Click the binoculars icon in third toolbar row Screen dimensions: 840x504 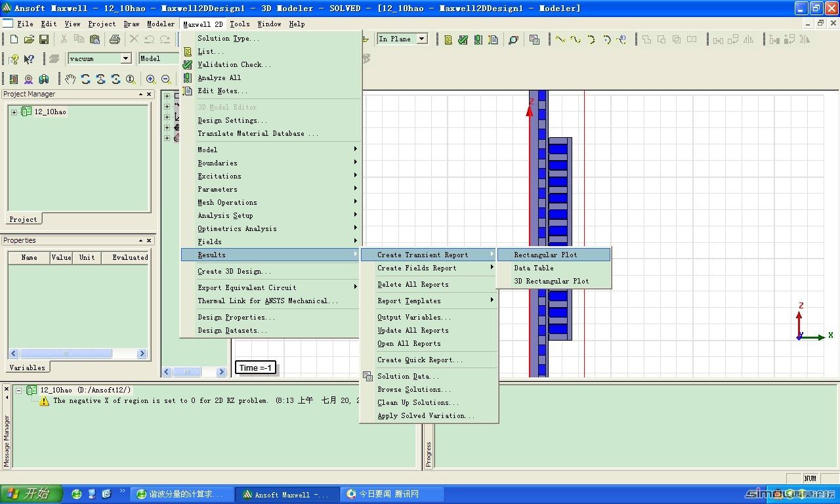44,79
